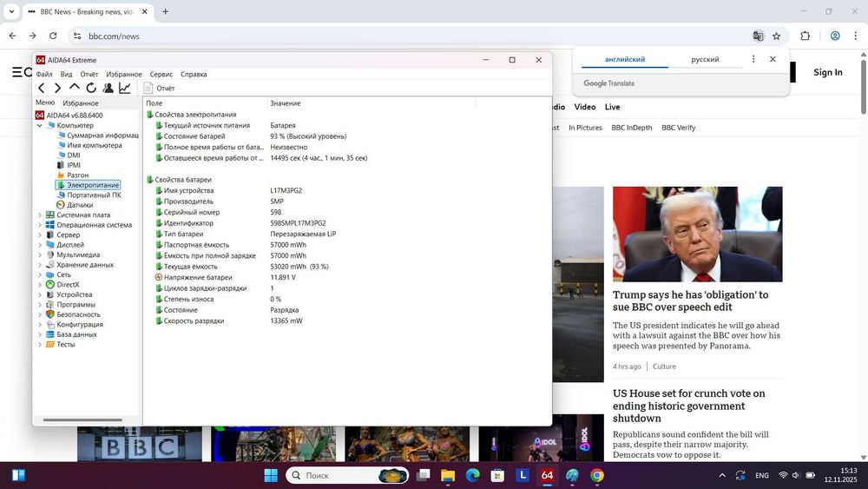Open Вид menu in AIDA64
868x489 pixels.
pyautogui.click(x=67, y=74)
